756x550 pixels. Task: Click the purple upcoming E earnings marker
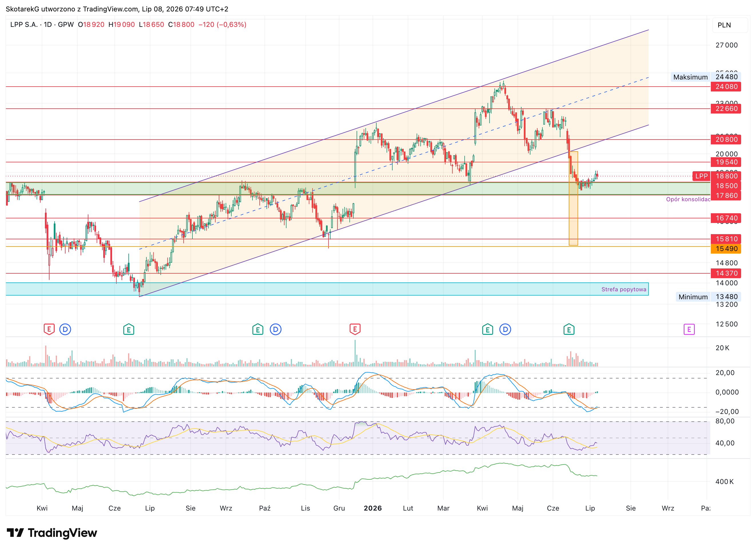[x=689, y=329]
